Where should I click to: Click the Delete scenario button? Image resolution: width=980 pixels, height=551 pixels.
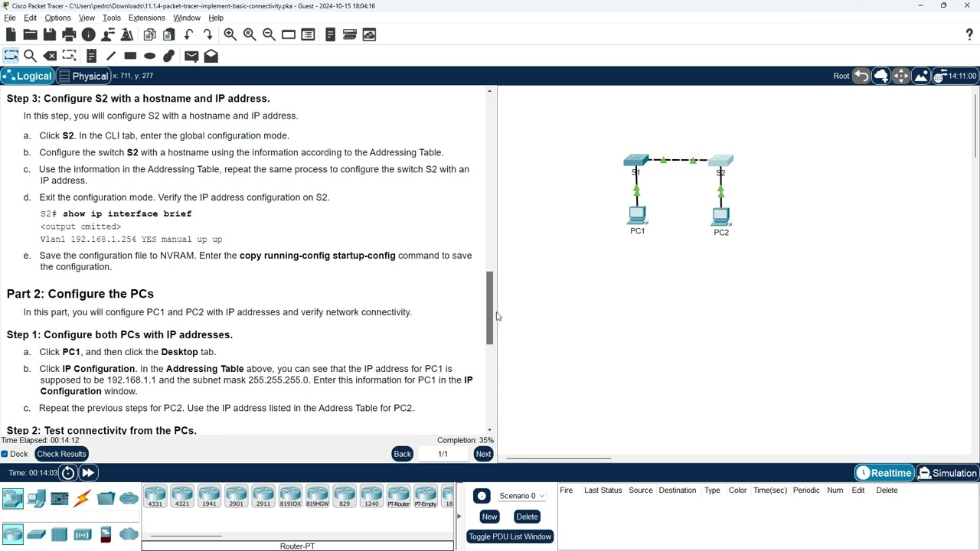coord(527,517)
